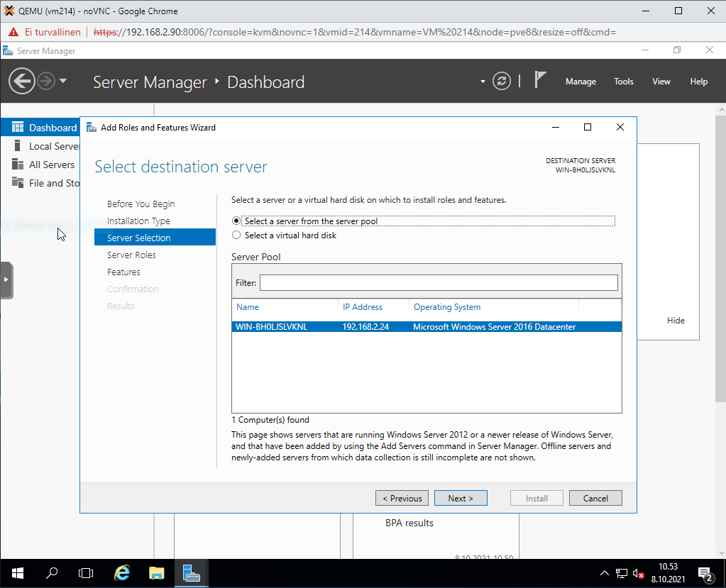Cancel the Add Roles and Features Wizard

point(595,498)
